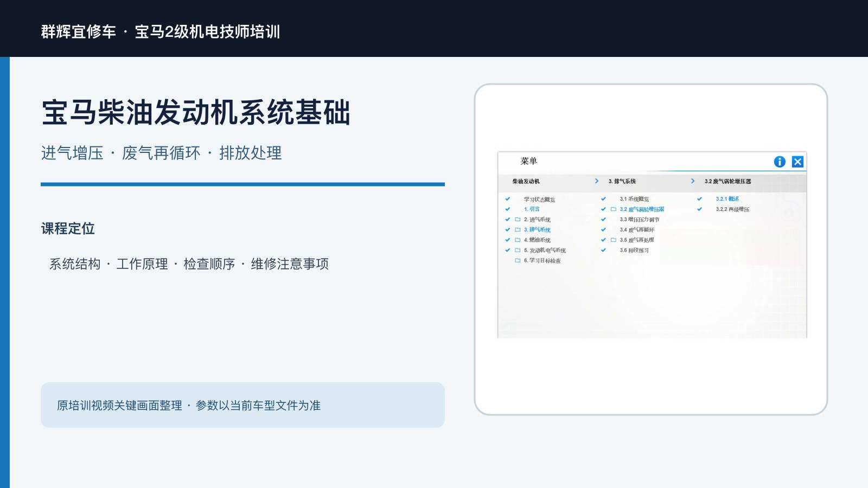Click the folder icon beside 2. 进气系统

click(518, 220)
